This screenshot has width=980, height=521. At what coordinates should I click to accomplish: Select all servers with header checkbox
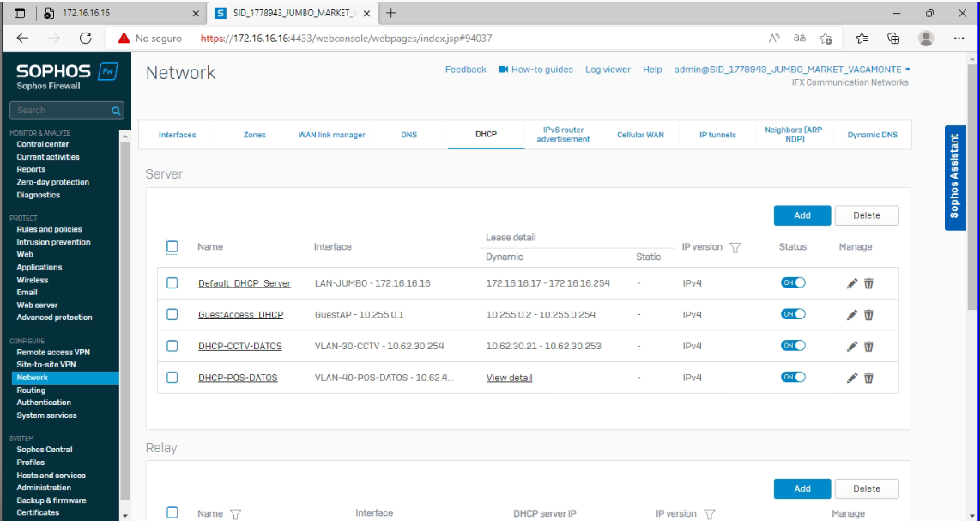pos(172,247)
